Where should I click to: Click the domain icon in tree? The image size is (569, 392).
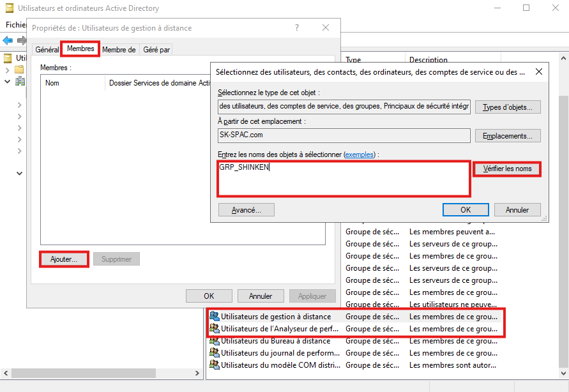20,81
